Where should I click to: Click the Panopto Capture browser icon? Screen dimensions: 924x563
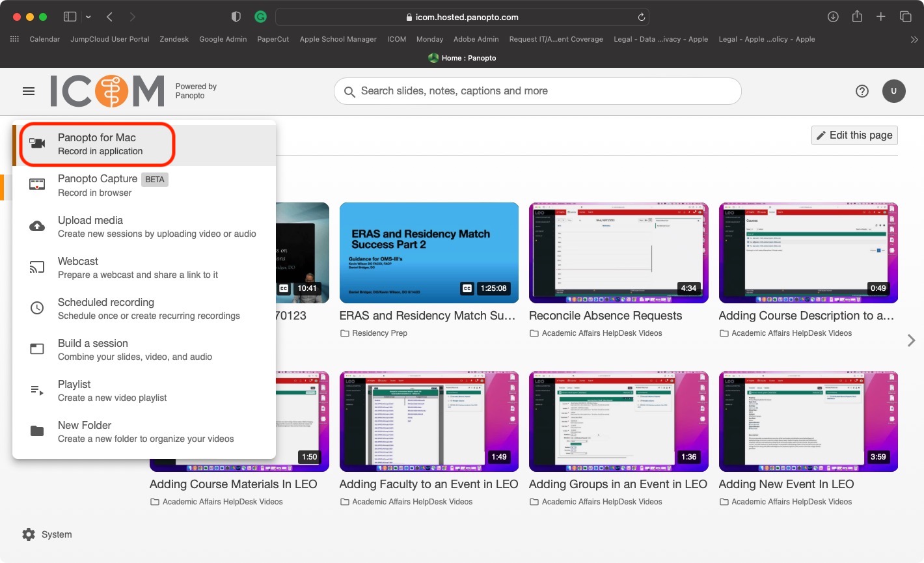[38, 185]
